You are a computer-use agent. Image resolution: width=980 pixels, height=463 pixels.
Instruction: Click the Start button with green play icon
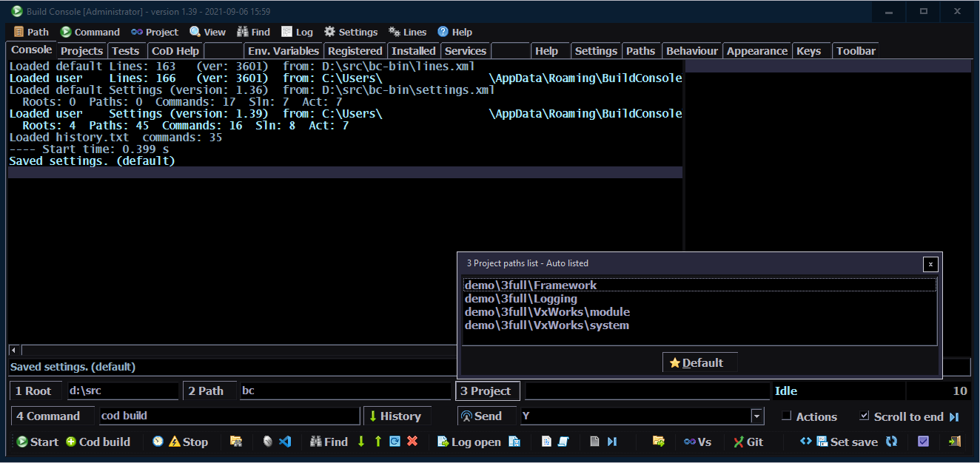(x=37, y=442)
